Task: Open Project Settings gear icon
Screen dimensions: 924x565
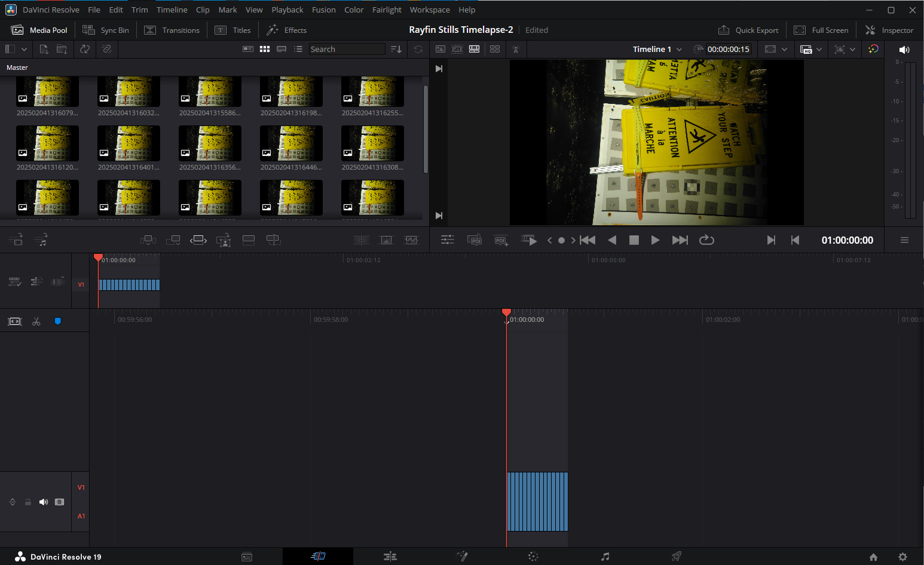Action: click(902, 557)
